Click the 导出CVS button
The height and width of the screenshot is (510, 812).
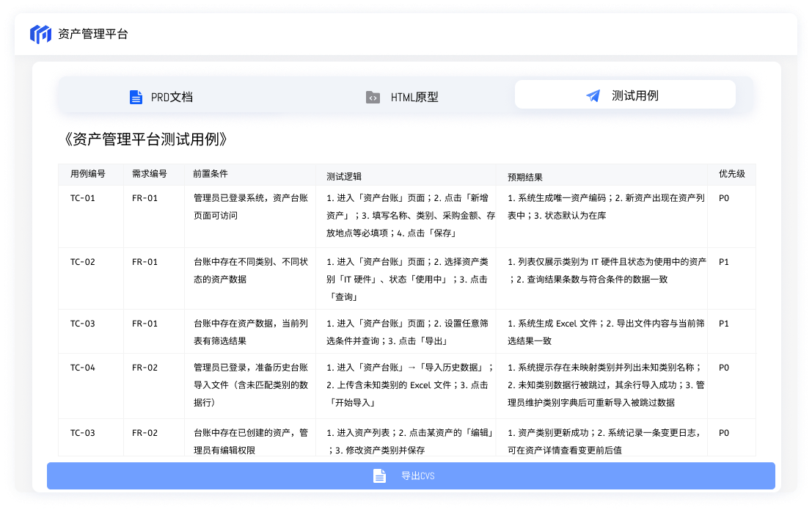[x=411, y=476]
